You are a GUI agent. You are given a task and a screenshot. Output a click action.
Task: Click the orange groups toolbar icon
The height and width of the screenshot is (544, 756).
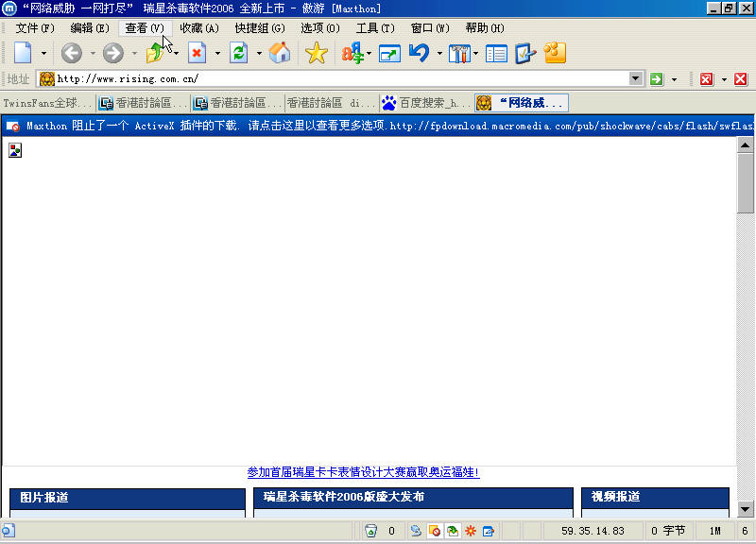pyautogui.click(x=555, y=53)
